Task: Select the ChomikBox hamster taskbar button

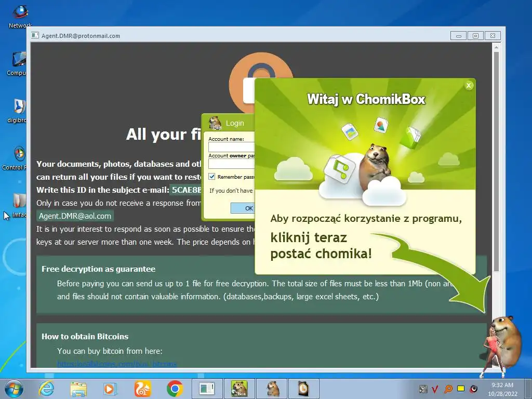Action: (272, 389)
